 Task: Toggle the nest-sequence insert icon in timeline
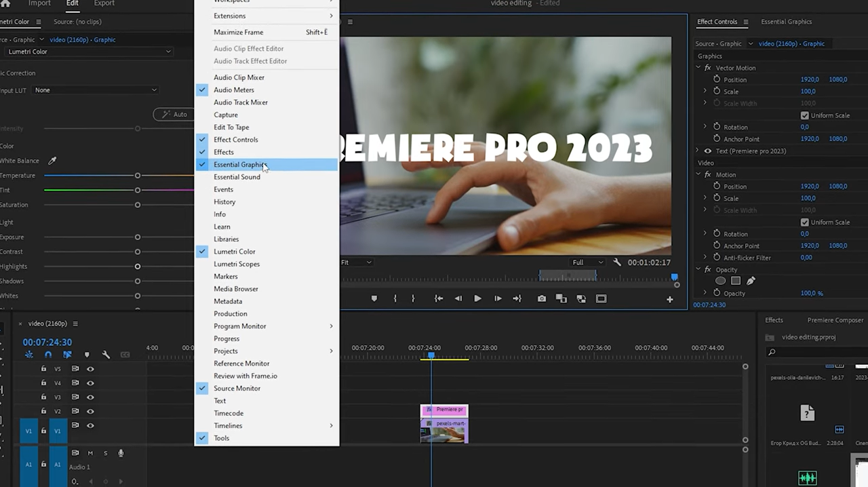[28, 355]
